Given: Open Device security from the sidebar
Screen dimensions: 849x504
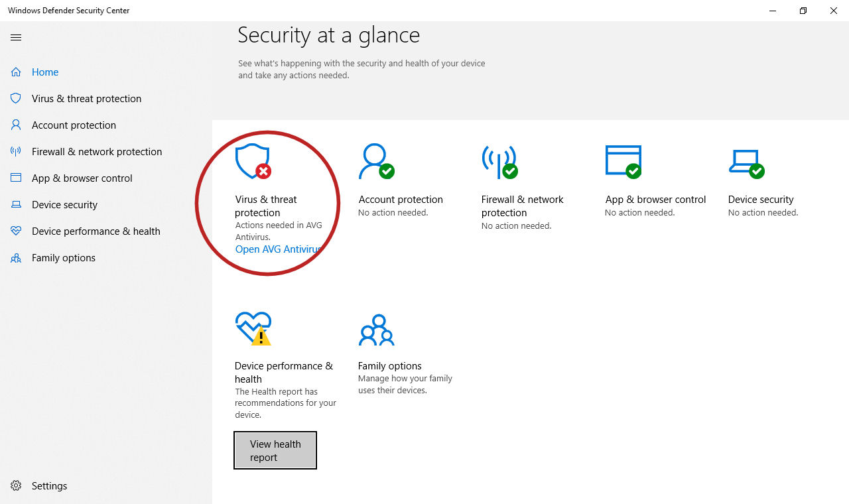Looking at the screenshot, I should coord(64,204).
